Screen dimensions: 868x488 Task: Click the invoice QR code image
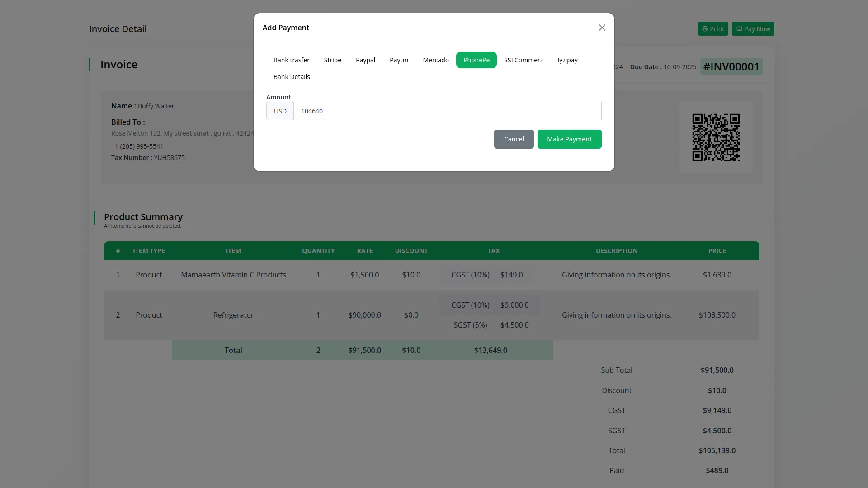coord(715,137)
